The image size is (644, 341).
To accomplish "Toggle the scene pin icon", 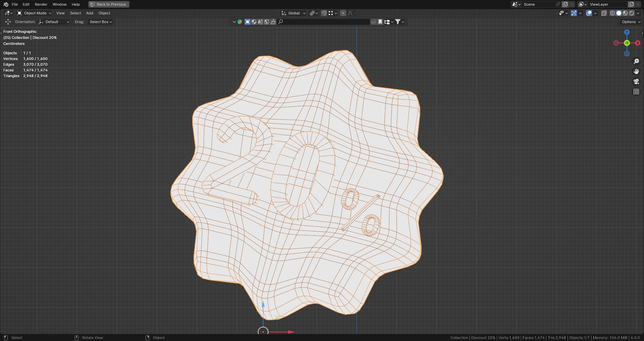I will pos(558,4).
